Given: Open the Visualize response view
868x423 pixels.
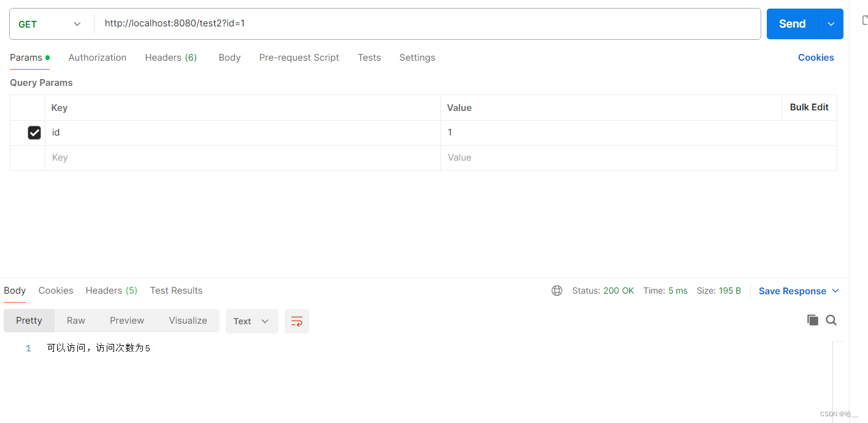Looking at the screenshot, I should click(188, 320).
